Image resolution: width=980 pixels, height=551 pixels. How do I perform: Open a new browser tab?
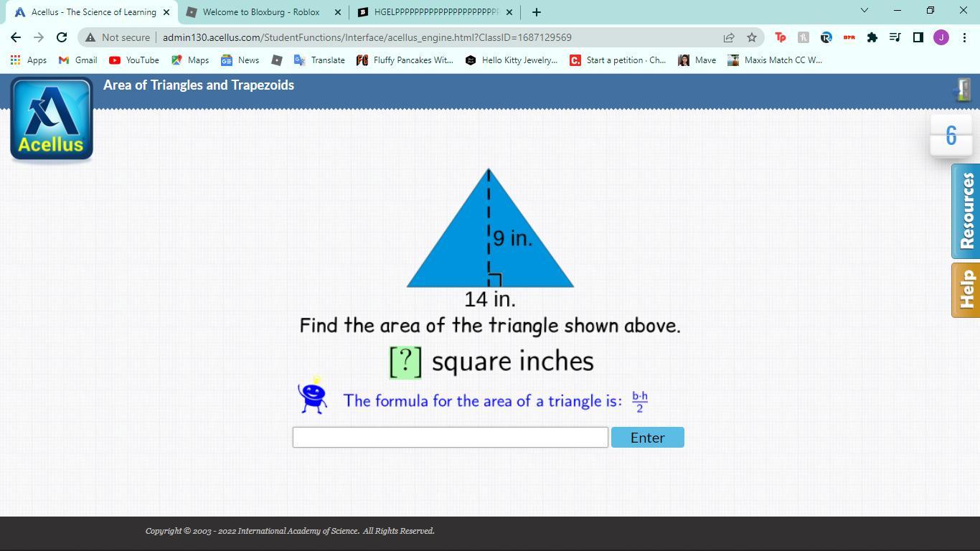pyautogui.click(x=536, y=12)
